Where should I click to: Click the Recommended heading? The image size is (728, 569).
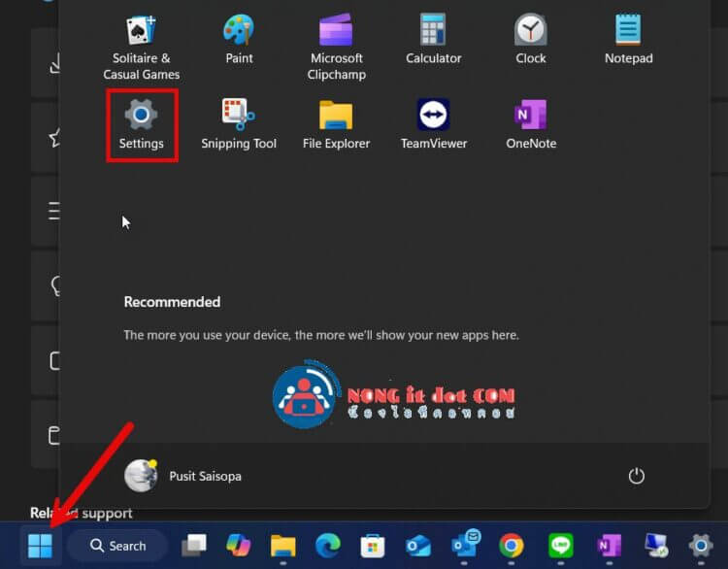click(x=172, y=302)
